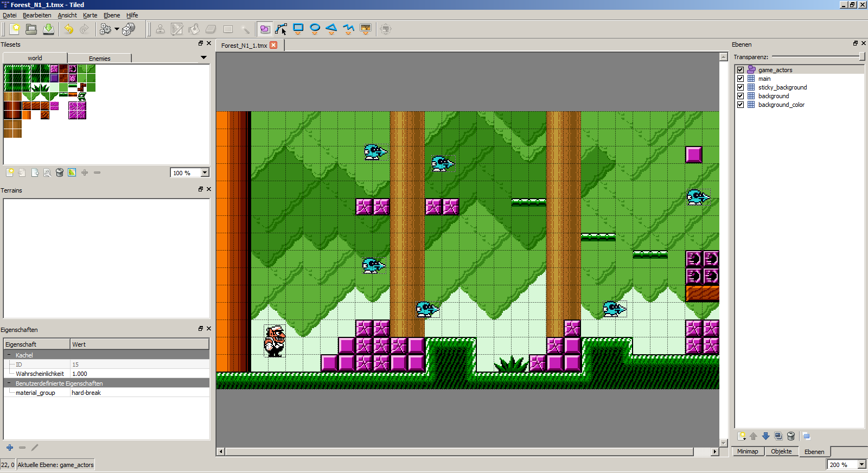The height and width of the screenshot is (473, 868).
Task: Toggle random mode dice icon
Action: point(129,29)
